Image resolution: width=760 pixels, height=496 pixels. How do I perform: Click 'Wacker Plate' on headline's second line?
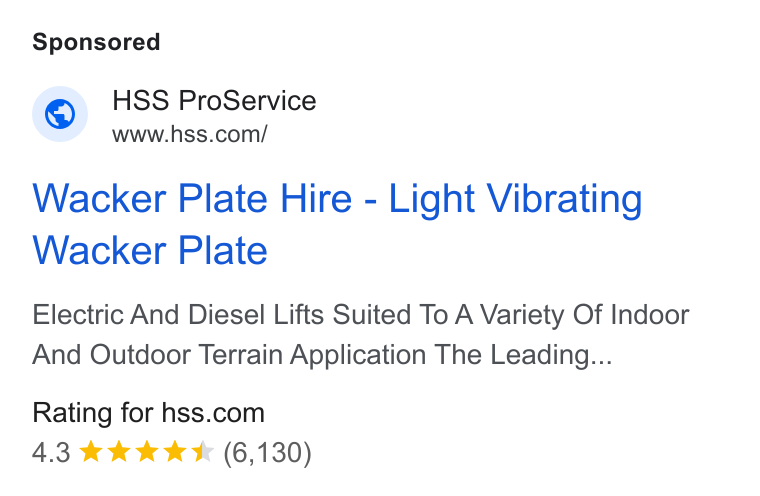(x=150, y=250)
